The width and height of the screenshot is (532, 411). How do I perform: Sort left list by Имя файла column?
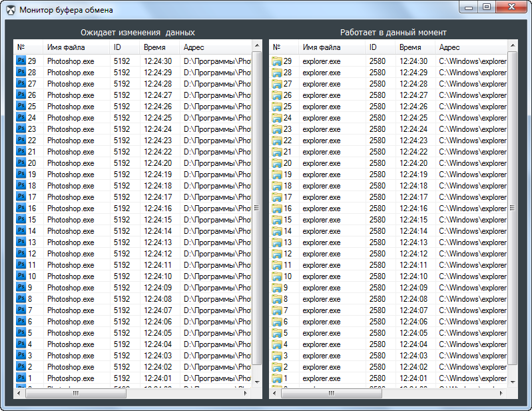pos(76,47)
